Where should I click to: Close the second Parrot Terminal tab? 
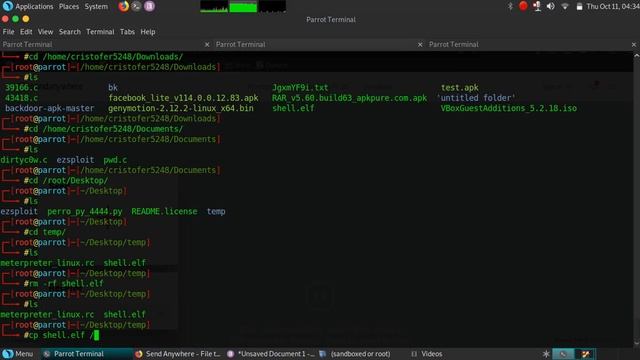pyautogui.click(x=420, y=44)
